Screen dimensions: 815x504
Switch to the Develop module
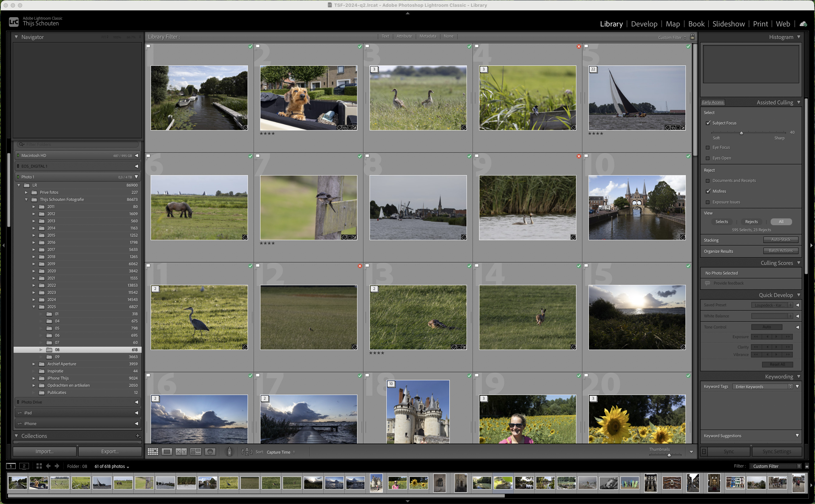644,24
